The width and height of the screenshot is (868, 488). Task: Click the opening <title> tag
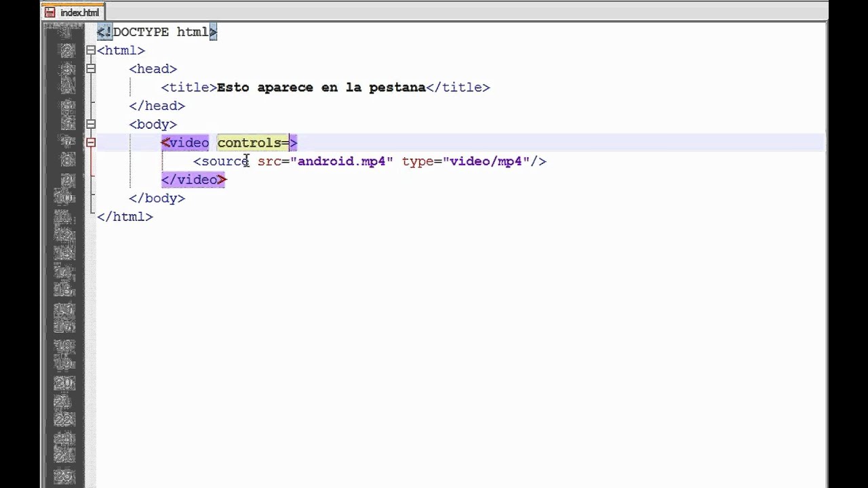[x=189, y=87]
